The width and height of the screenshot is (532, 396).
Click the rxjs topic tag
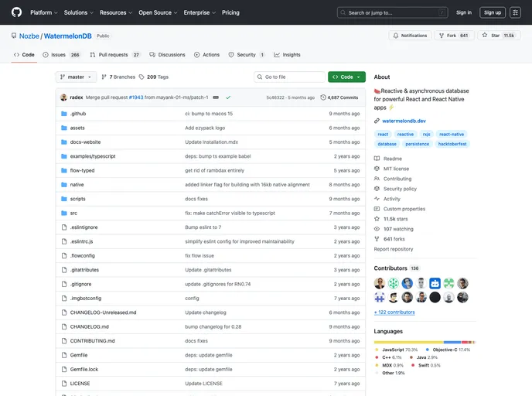point(427,135)
